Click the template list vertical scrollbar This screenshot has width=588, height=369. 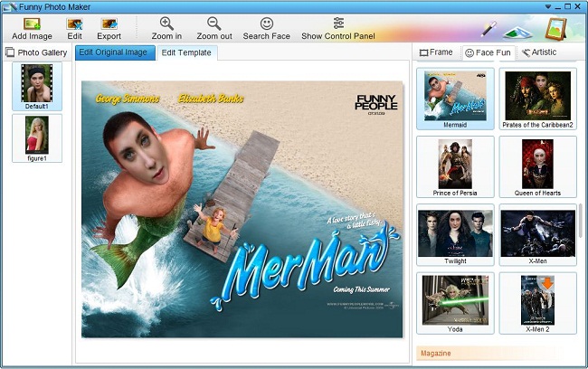click(580, 217)
